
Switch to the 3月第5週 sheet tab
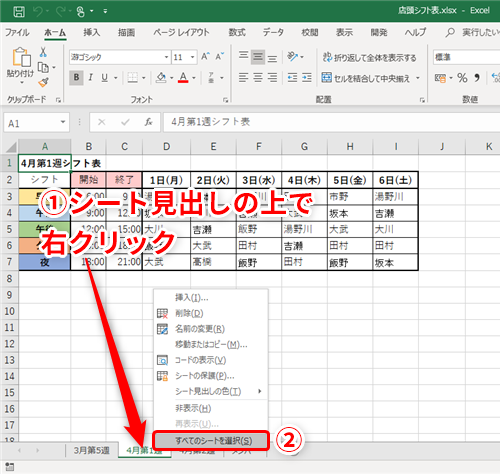coord(92,450)
